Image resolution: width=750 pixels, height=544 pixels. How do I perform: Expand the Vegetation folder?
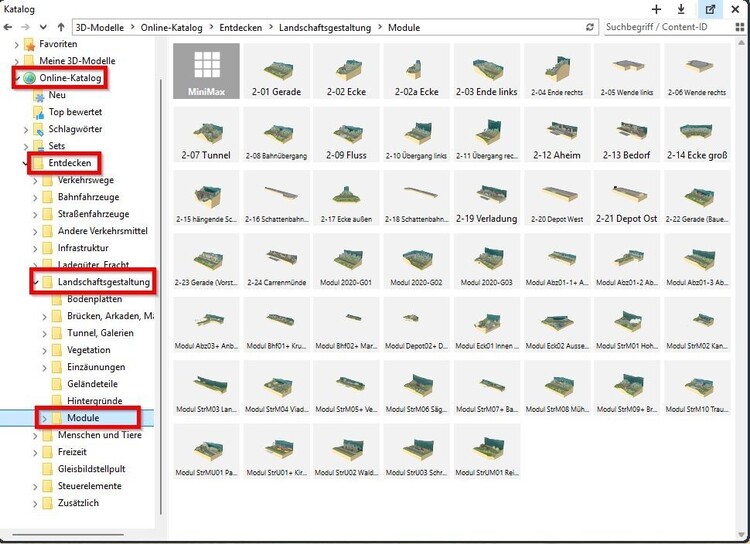[44, 350]
